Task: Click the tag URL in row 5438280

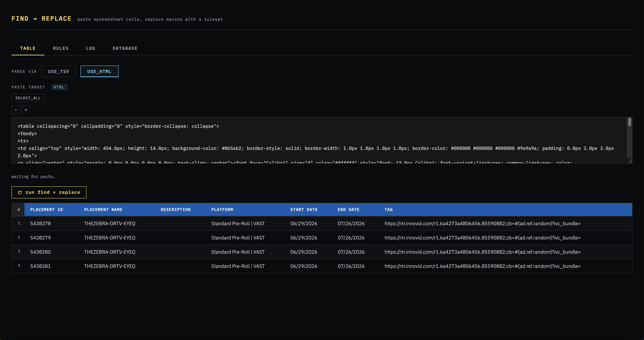Action: pyautogui.click(x=482, y=252)
